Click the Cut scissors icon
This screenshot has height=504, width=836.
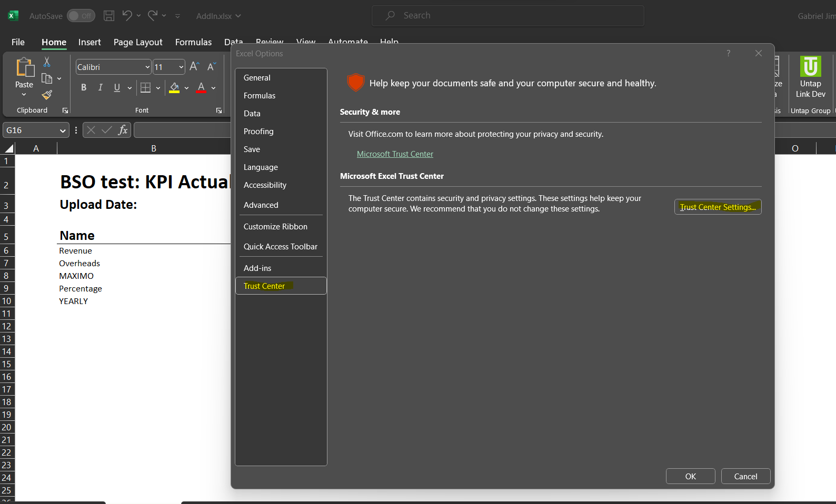coord(47,62)
